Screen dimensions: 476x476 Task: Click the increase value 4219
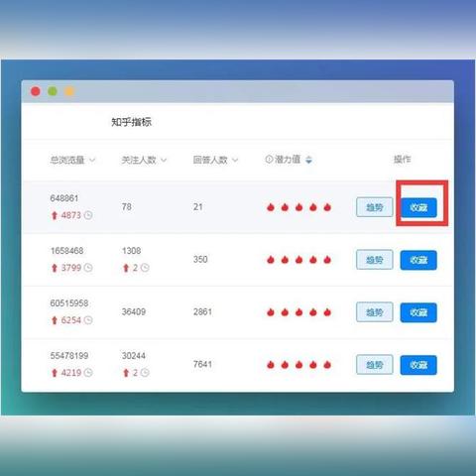[x=71, y=373]
